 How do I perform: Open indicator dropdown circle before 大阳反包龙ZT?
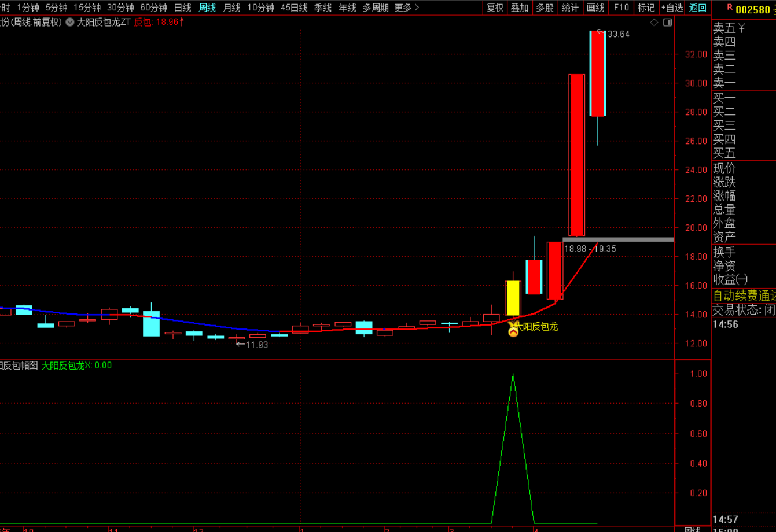click(x=70, y=23)
